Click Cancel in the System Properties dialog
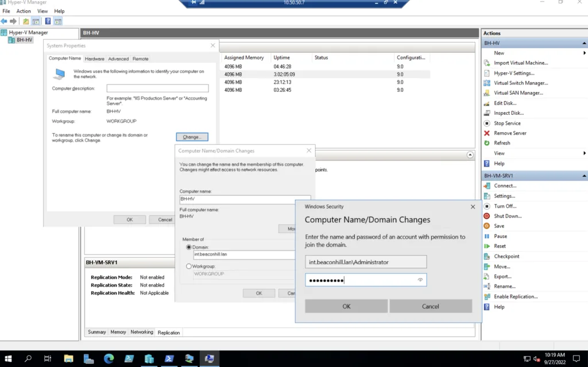This screenshot has width=588, height=367. pos(165,220)
